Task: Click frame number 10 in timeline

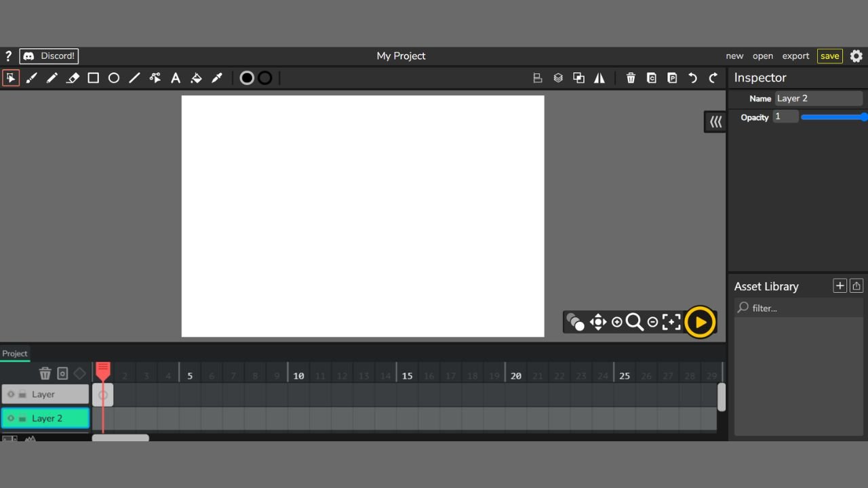Action: click(x=298, y=375)
